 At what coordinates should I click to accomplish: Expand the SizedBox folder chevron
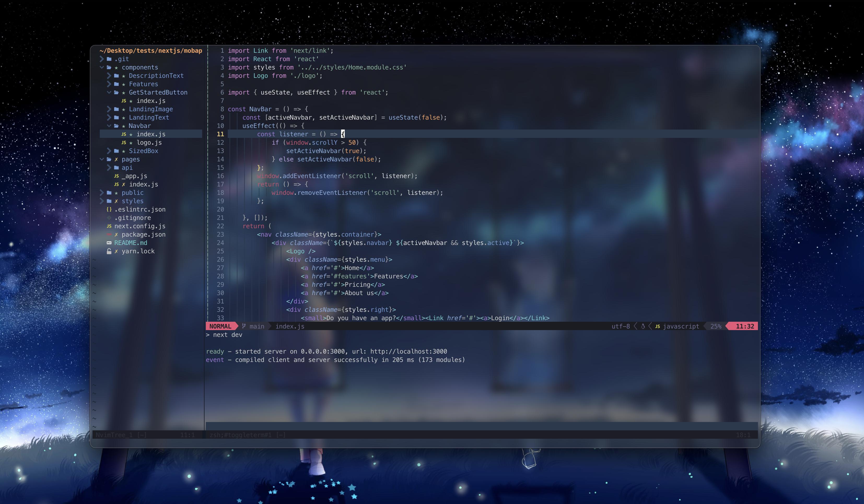[x=109, y=151]
